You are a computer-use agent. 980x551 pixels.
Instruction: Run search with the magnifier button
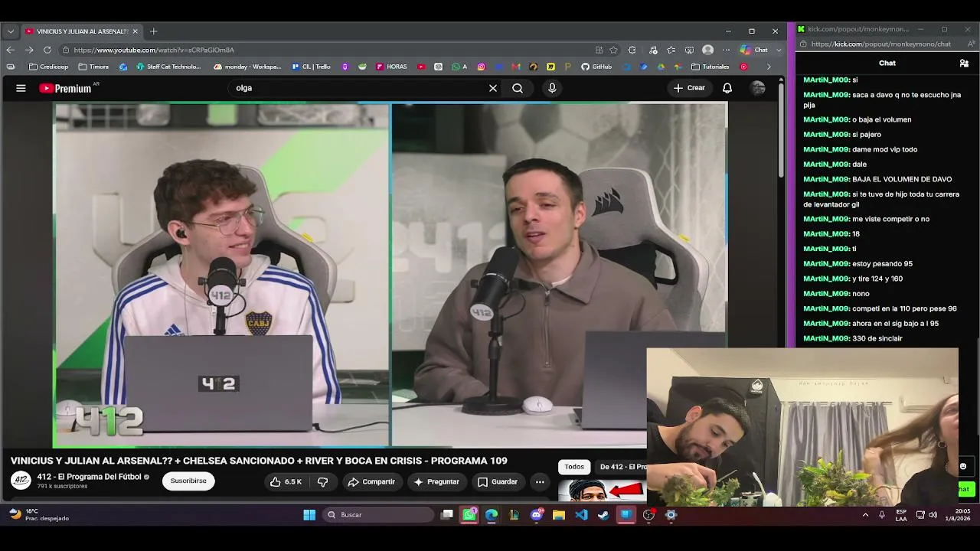click(518, 88)
